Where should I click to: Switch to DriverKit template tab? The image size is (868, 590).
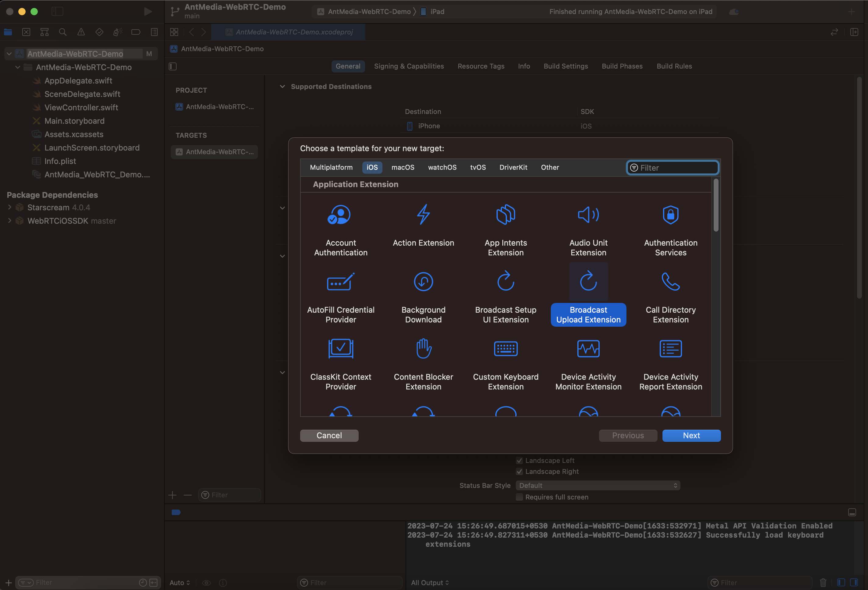(x=513, y=168)
